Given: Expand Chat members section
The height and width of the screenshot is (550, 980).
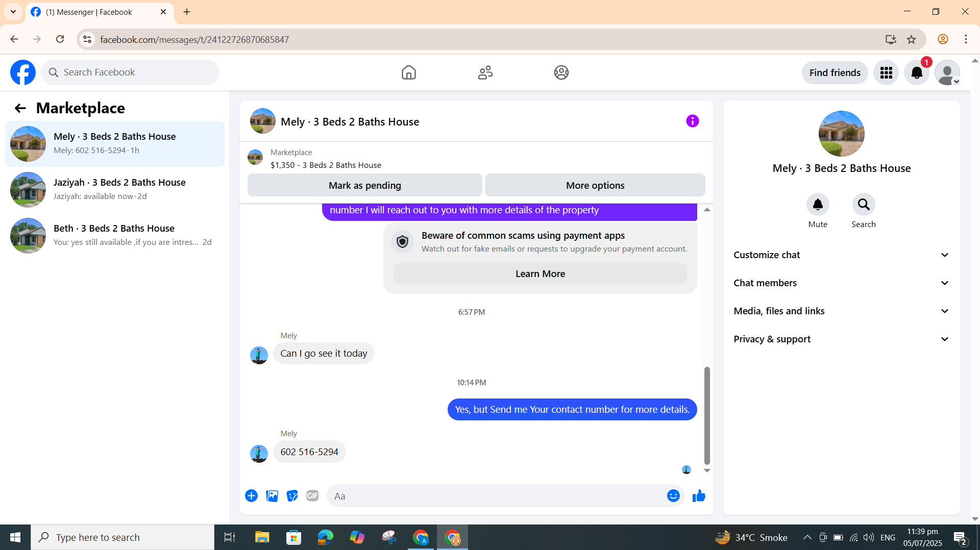Looking at the screenshot, I should tap(841, 283).
